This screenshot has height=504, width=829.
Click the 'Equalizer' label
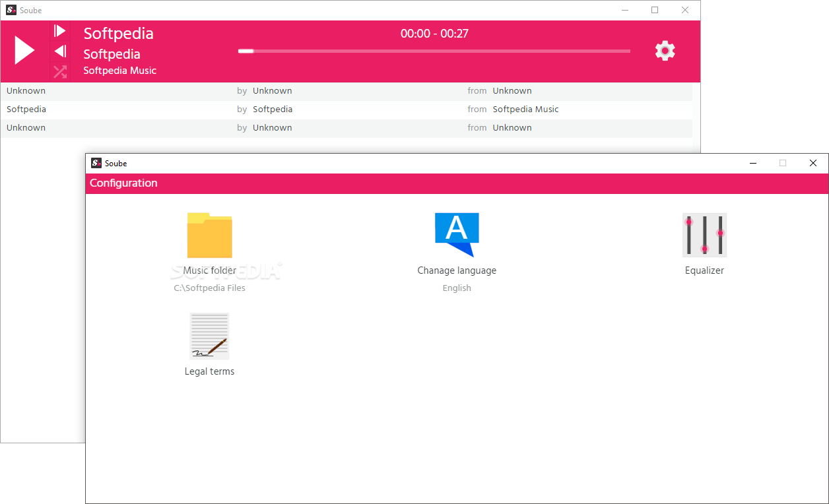[x=704, y=270]
